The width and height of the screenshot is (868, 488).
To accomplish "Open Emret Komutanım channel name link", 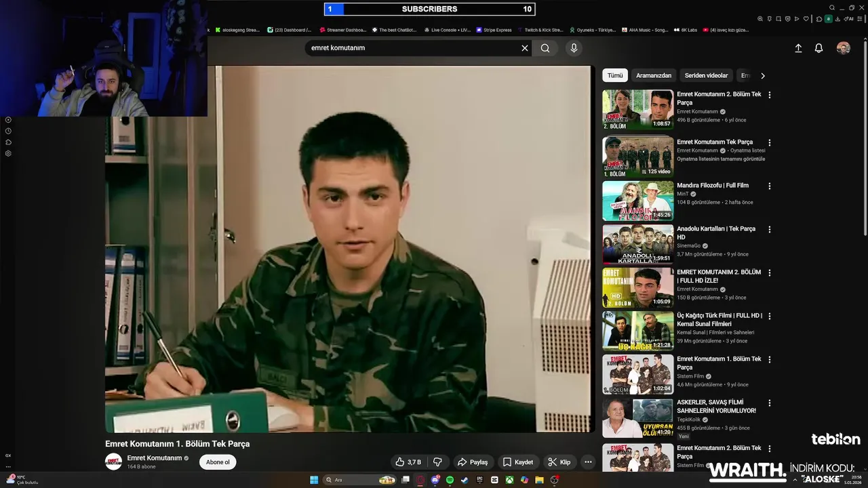I will pyautogui.click(x=155, y=458).
